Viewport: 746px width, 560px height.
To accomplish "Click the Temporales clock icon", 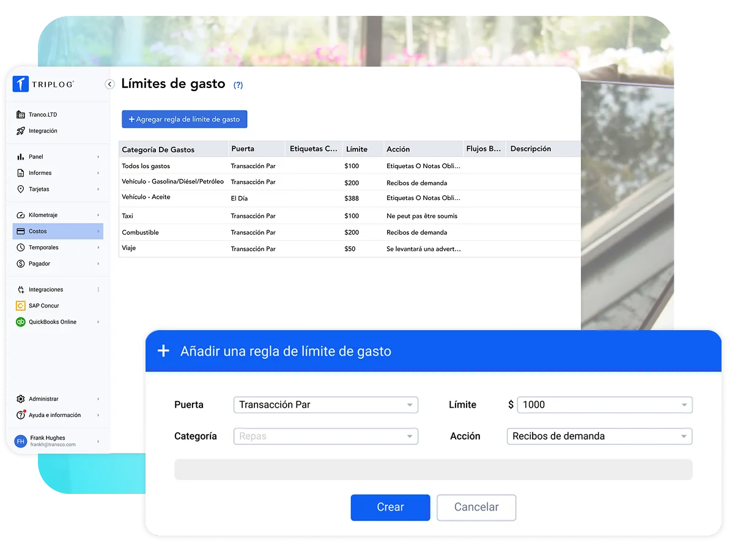I will (21, 247).
